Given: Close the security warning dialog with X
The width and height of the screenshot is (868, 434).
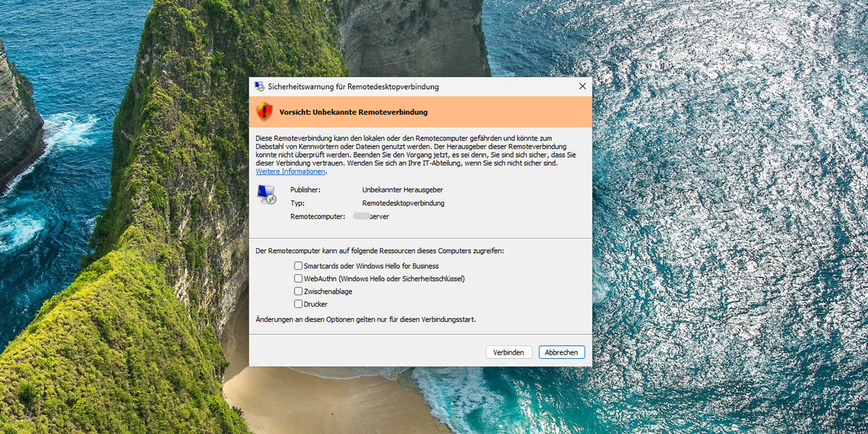Looking at the screenshot, I should (582, 87).
